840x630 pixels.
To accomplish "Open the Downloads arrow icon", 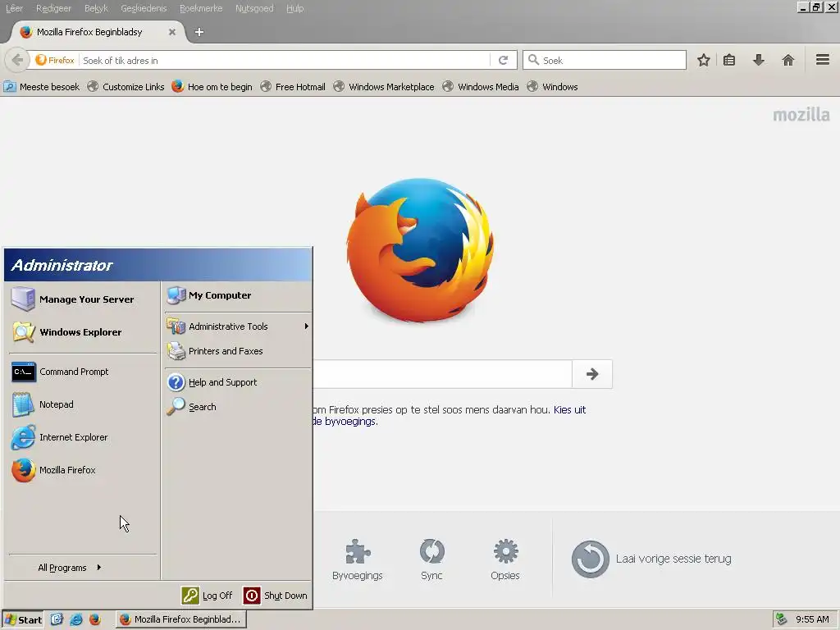I will pyautogui.click(x=758, y=60).
